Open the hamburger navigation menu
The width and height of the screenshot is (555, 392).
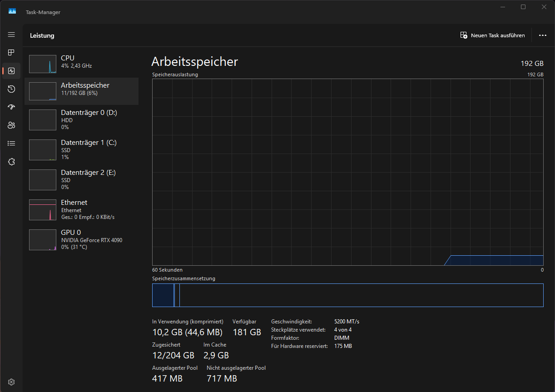pos(11,35)
